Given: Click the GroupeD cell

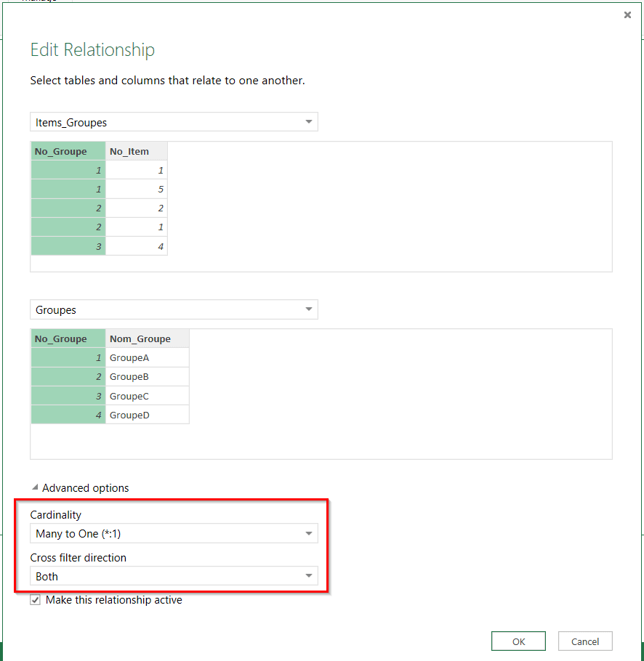Looking at the screenshot, I should [x=148, y=415].
